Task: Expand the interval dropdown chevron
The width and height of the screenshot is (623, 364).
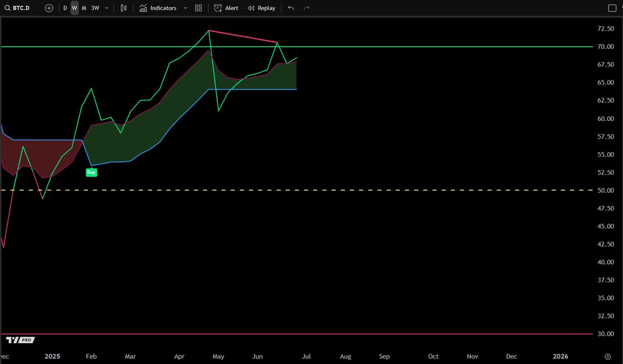Action: coord(106,8)
